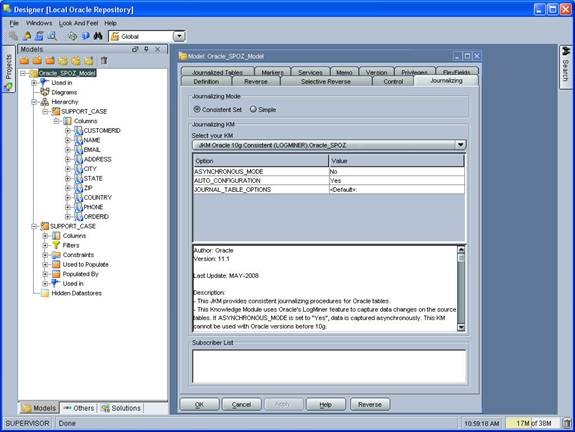The image size is (575, 432).
Task: Expand the Constraints node
Action: click(45, 255)
